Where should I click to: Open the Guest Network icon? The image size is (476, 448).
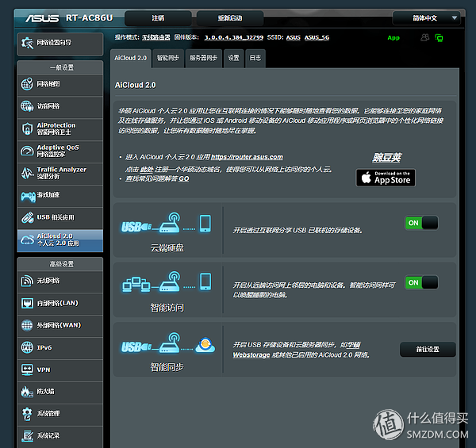(27, 106)
